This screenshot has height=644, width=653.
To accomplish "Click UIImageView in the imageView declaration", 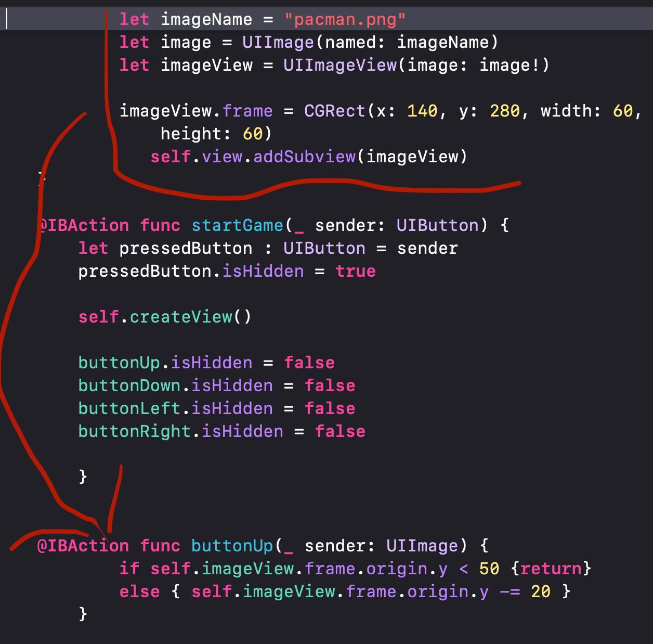I will click(x=340, y=65).
